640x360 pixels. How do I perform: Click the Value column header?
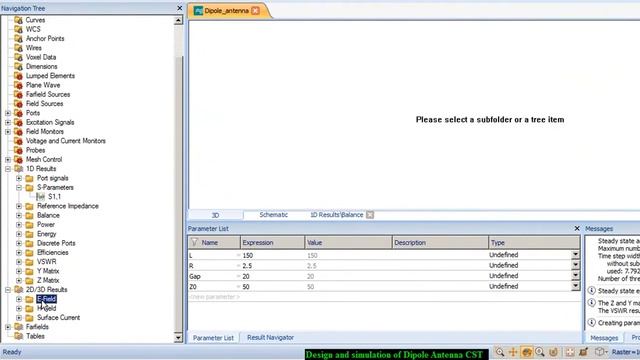coord(348,242)
